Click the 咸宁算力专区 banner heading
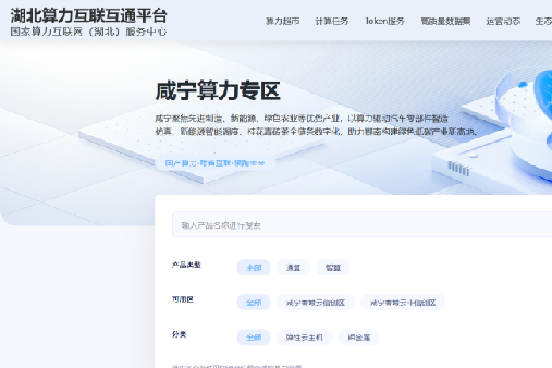 click(x=218, y=91)
